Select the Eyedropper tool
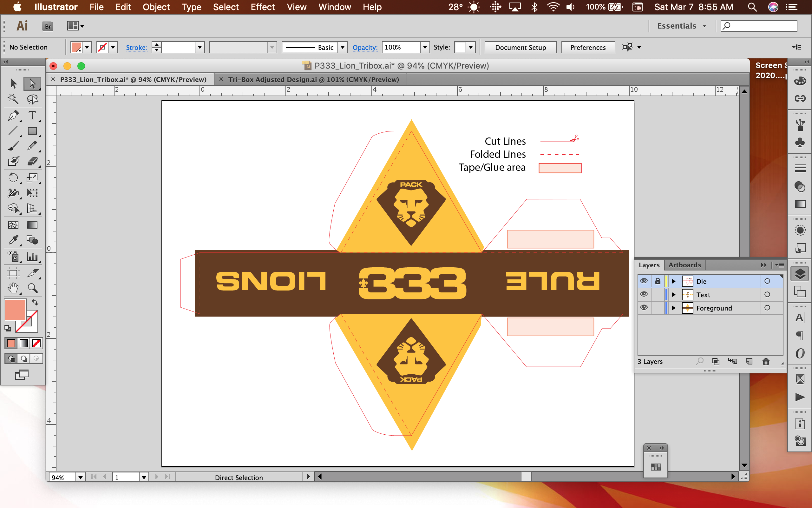This screenshot has height=508, width=812. coord(13,240)
